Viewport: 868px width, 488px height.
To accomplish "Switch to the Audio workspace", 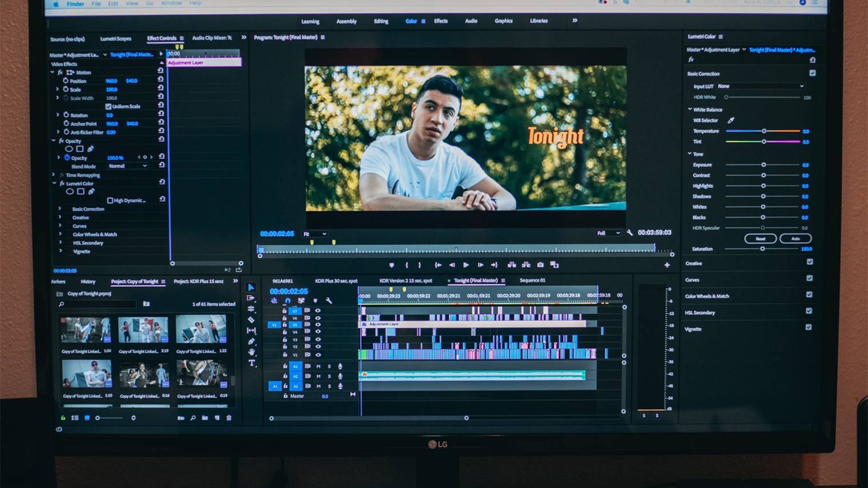I will [x=471, y=21].
